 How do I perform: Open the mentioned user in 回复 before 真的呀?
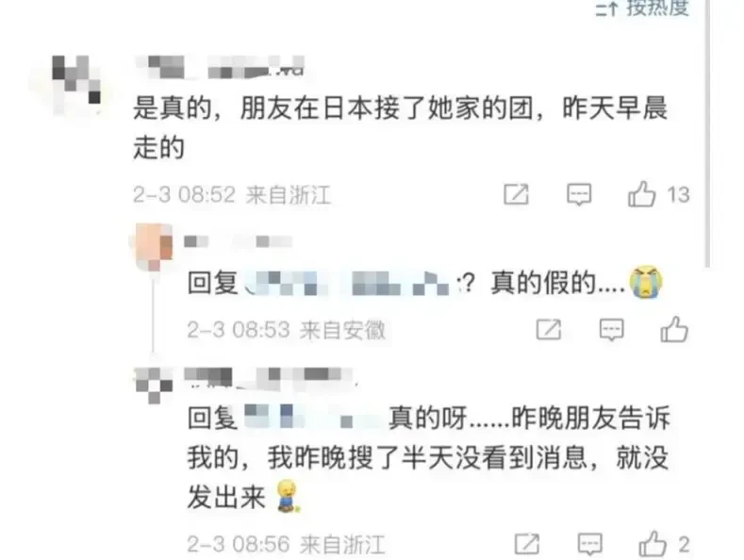[313, 418]
